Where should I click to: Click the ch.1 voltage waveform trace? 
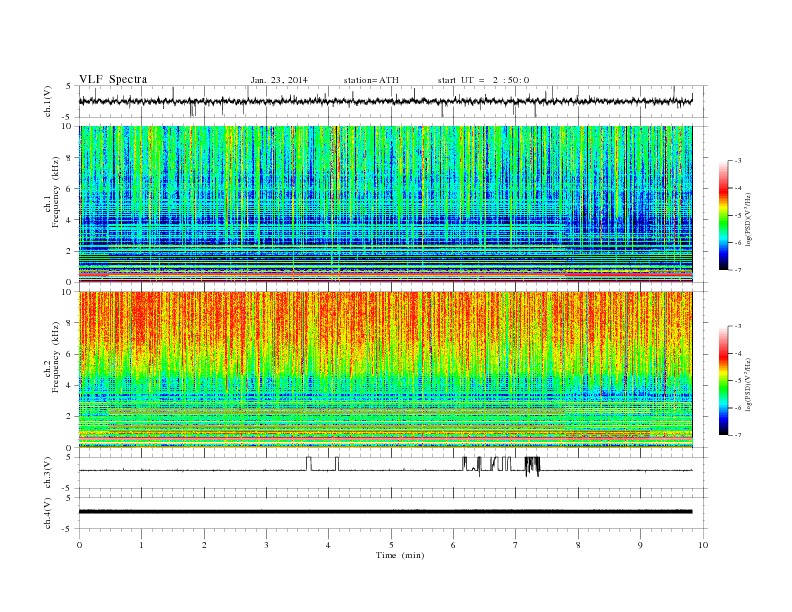click(385, 101)
